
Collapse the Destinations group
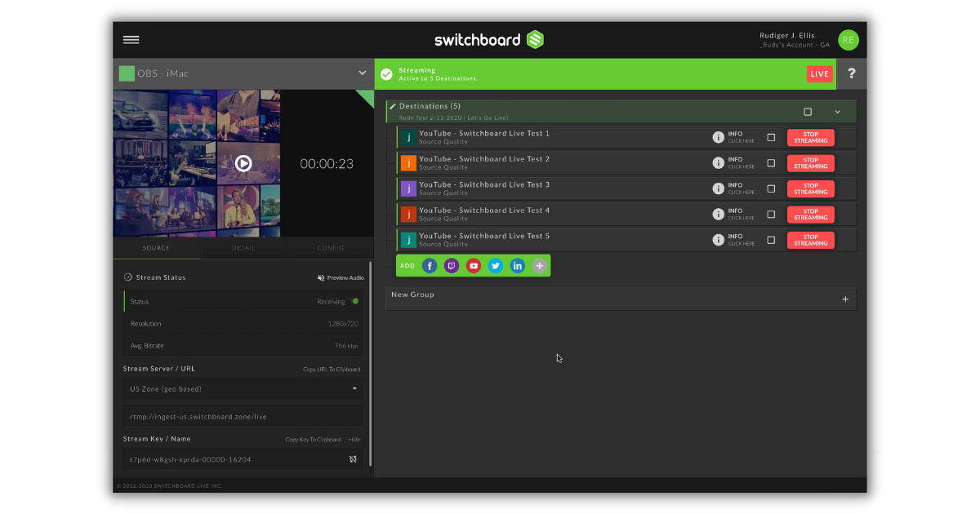836,110
